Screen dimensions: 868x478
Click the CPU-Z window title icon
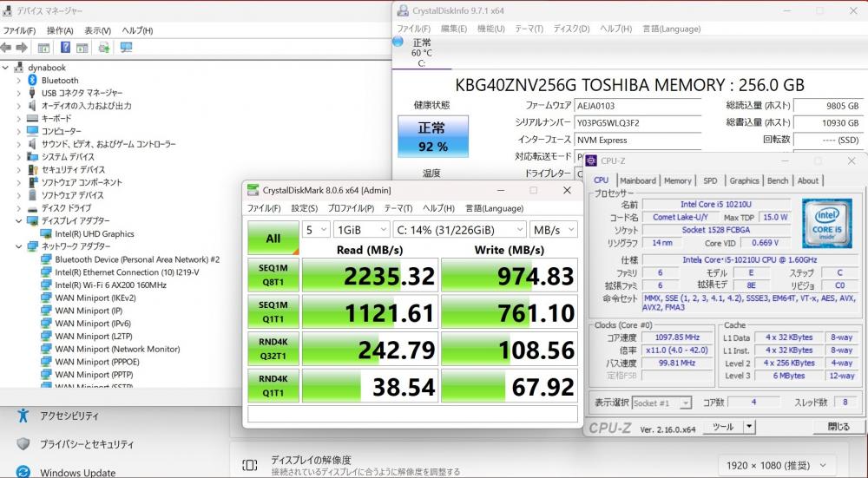point(591,160)
